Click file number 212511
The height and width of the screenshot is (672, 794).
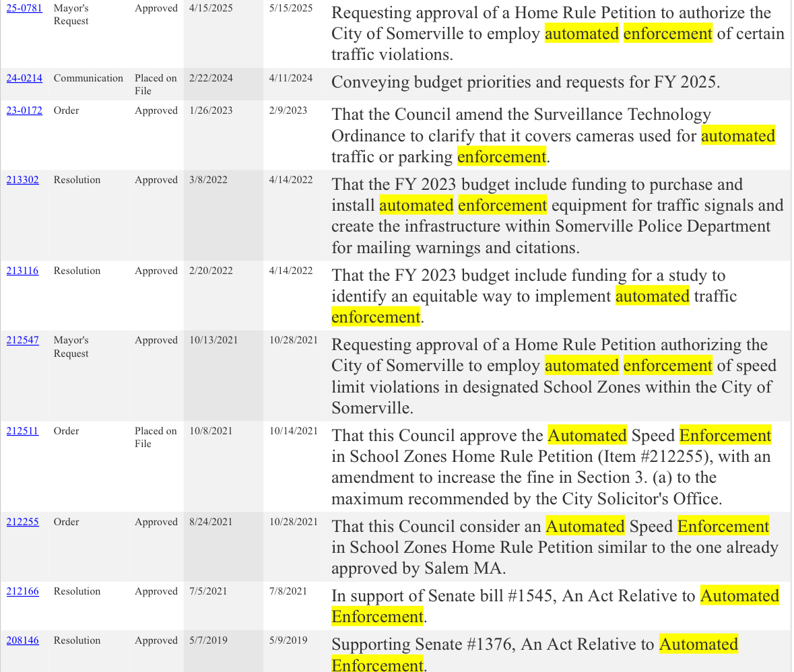tap(23, 431)
